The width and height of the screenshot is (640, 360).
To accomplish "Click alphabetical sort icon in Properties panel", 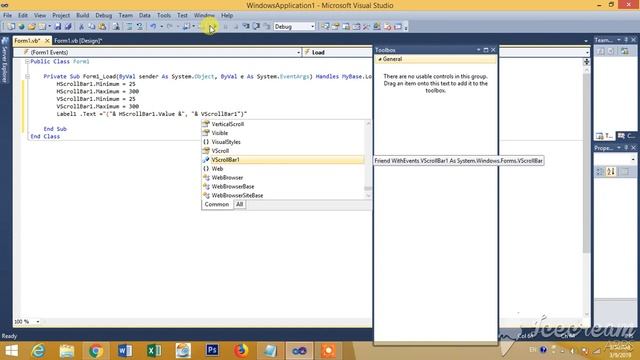I will [611, 172].
